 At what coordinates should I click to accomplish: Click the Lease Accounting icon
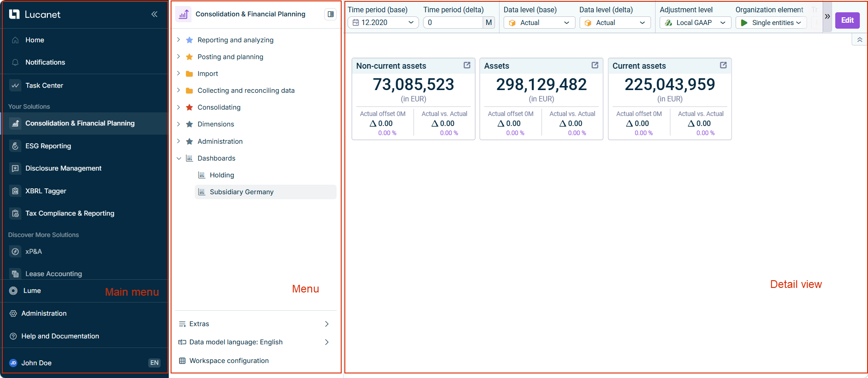tap(15, 274)
